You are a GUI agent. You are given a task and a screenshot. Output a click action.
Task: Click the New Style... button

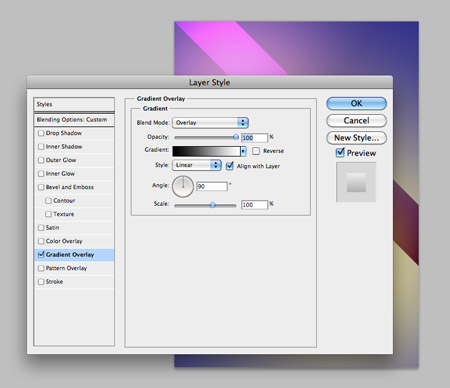click(356, 138)
